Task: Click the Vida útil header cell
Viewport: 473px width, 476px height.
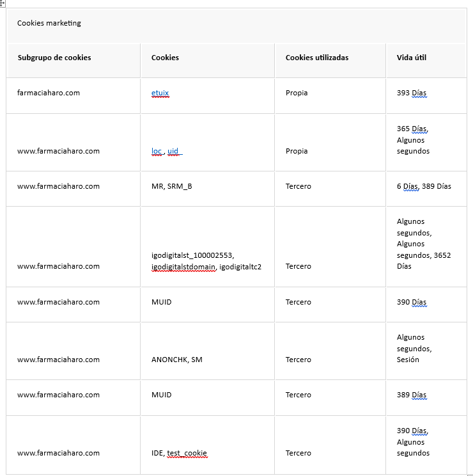Action: point(426,60)
